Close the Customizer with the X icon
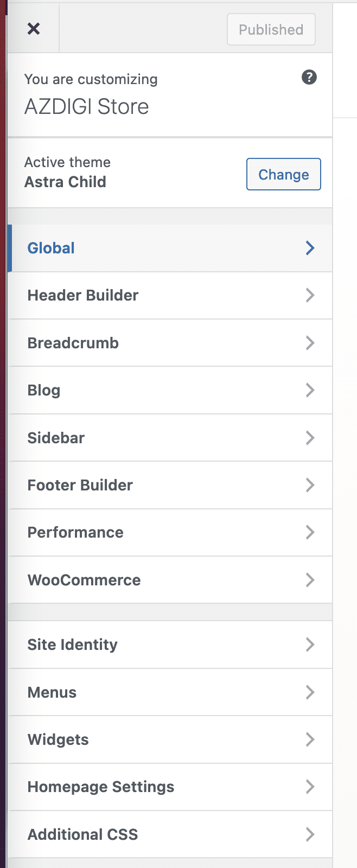The image size is (357, 868). coord(34,29)
